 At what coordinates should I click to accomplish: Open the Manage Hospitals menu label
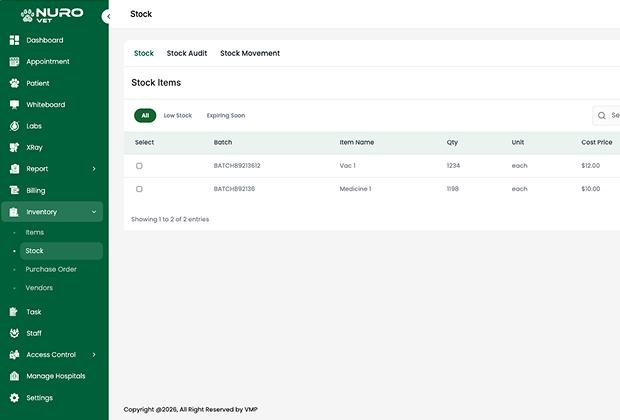pyautogui.click(x=56, y=376)
